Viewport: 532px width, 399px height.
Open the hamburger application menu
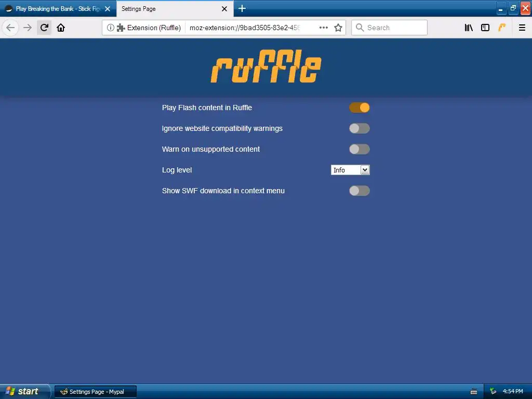click(x=522, y=28)
